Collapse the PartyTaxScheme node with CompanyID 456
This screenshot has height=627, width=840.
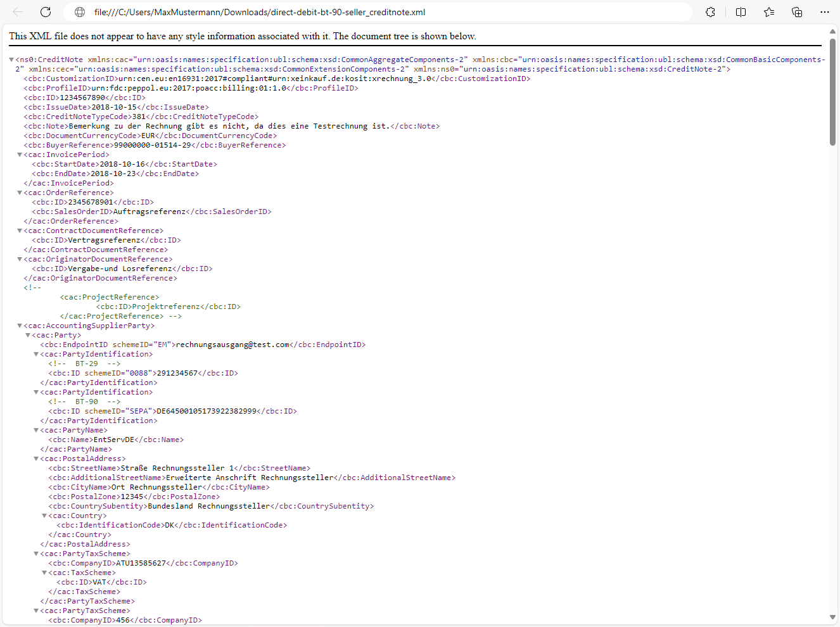pos(36,611)
